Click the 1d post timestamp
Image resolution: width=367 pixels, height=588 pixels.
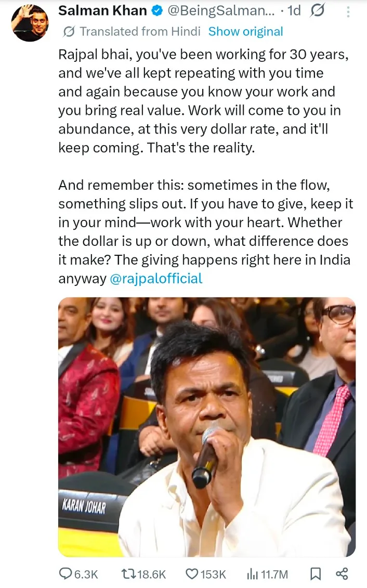pos(293,11)
